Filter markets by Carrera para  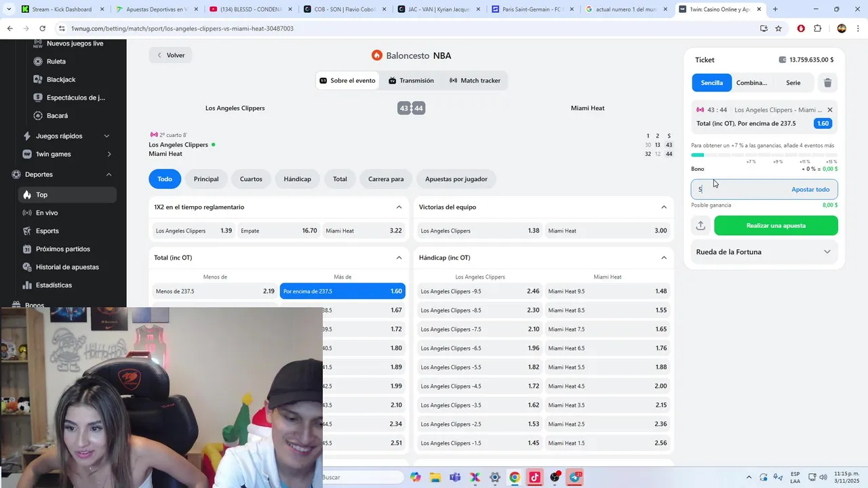pyautogui.click(x=386, y=179)
